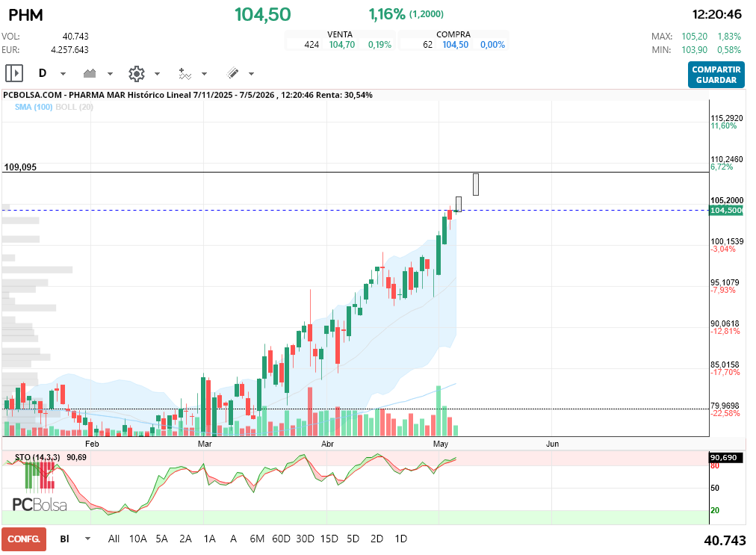The image size is (756, 555).
Task: Click the 109,095 horizontal line label
Action: pyautogui.click(x=20, y=167)
